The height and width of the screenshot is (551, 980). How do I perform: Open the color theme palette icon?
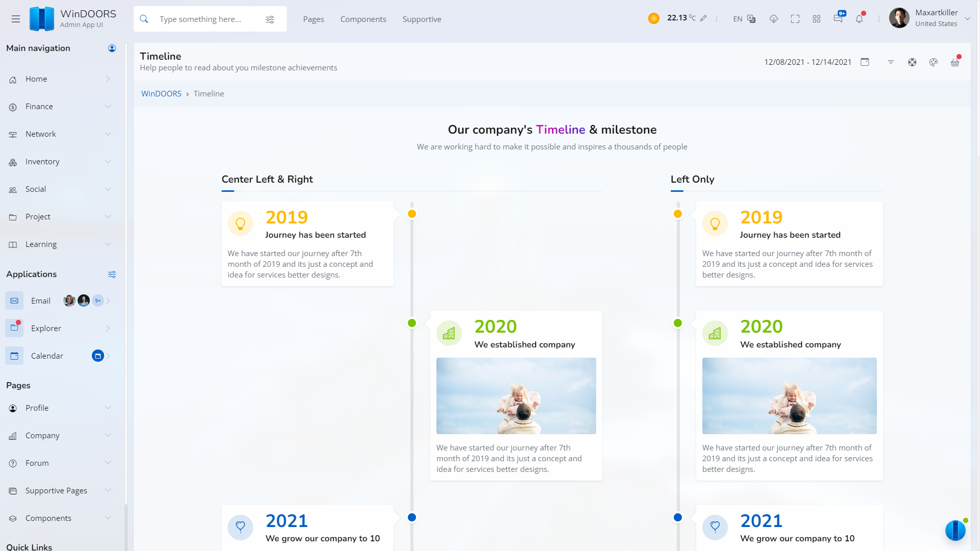pos(934,62)
